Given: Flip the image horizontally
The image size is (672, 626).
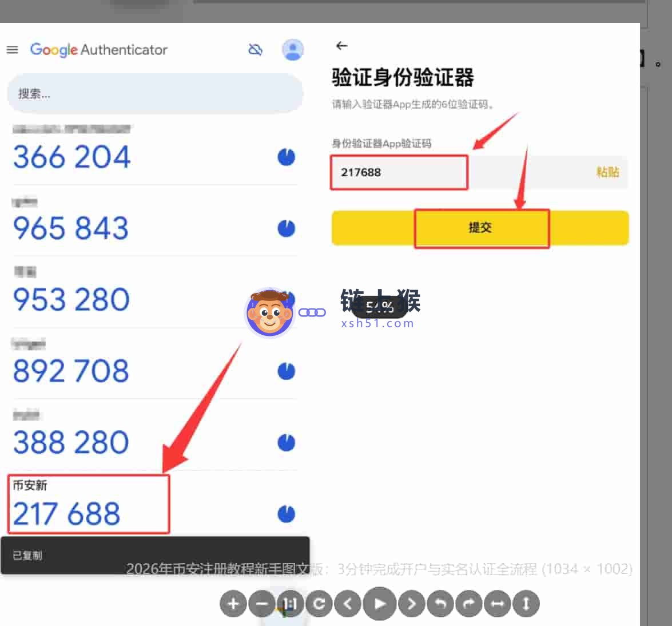Looking at the screenshot, I should coord(497,604).
